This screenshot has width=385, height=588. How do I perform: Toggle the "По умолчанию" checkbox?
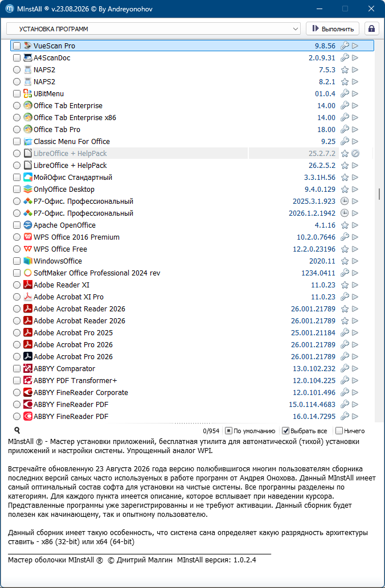point(228,431)
